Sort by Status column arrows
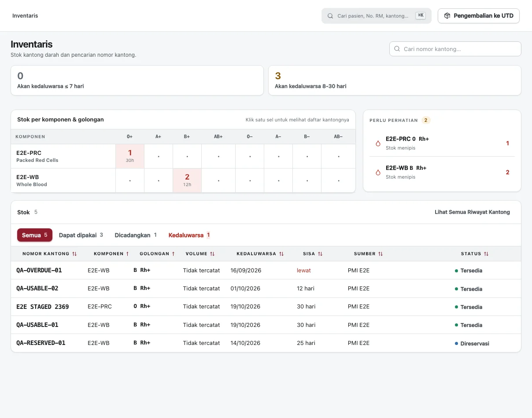This screenshot has height=418, width=532. (486, 254)
